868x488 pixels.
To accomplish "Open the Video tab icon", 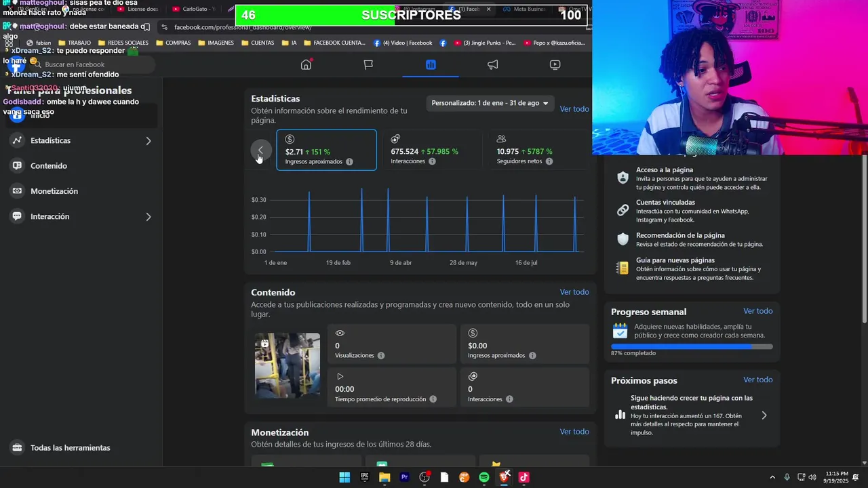I will 555,64.
